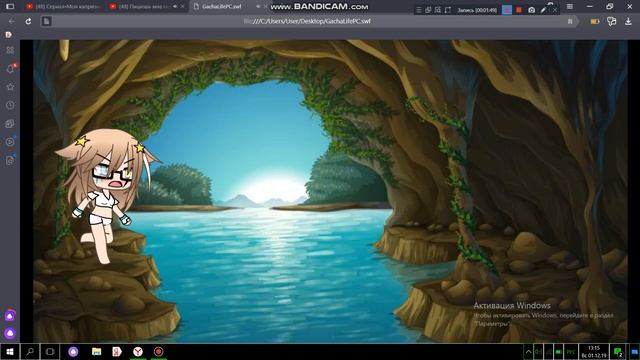Bookmark the page via address bar
The height and width of the screenshot is (360, 640).
click(570, 21)
